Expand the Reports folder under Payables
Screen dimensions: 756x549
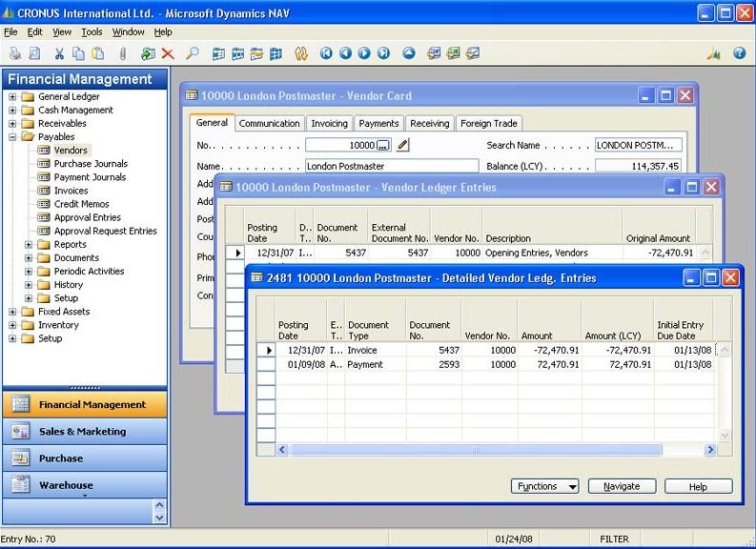tap(29, 244)
